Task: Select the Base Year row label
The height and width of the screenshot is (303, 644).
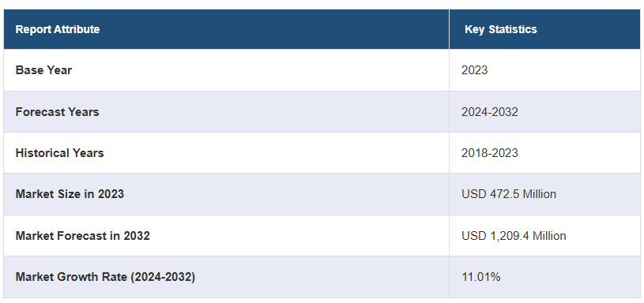Action: 43,70
